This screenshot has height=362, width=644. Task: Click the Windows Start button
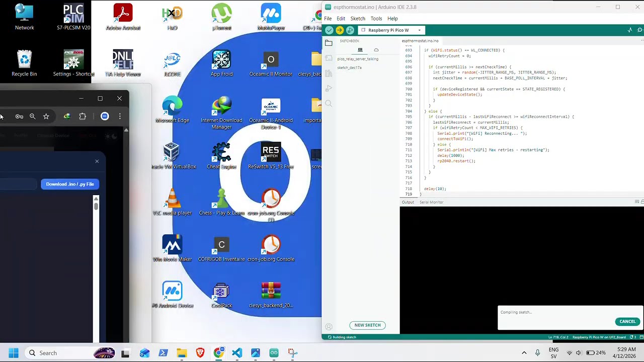point(14,353)
